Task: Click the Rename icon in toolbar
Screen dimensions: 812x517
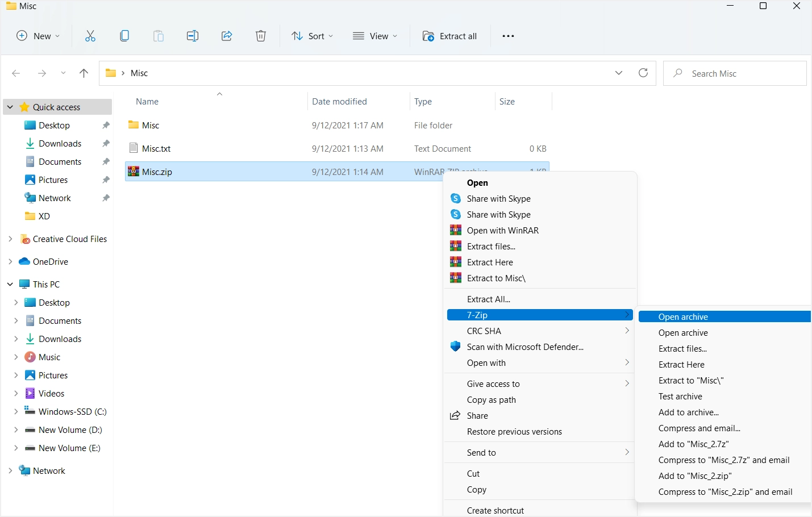Action: tap(193, 36)
